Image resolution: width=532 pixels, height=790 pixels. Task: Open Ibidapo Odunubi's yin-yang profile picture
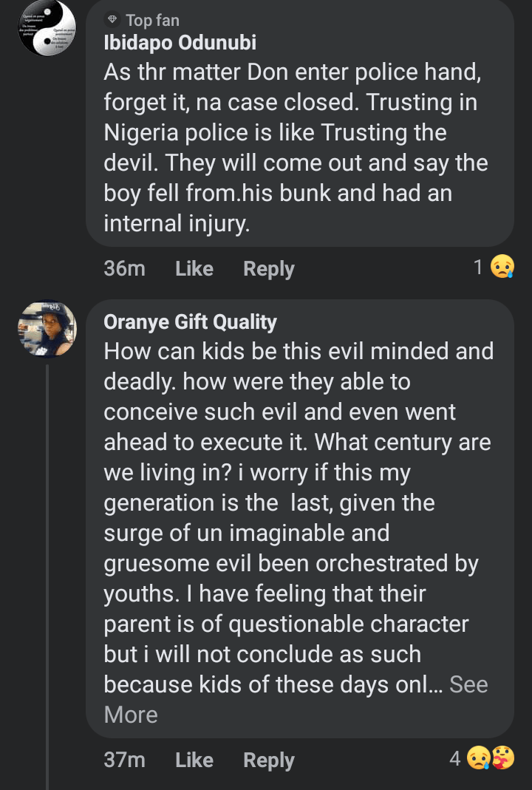coord(47,28)
